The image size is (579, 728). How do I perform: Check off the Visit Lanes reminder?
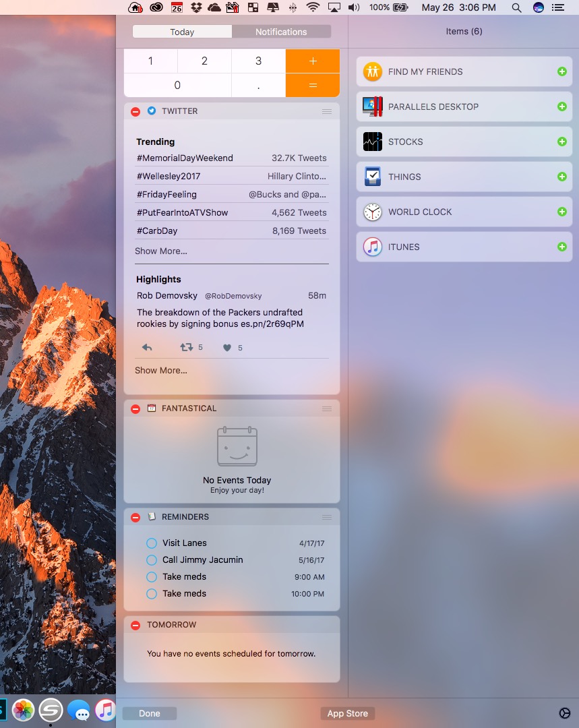click(152, 543)
